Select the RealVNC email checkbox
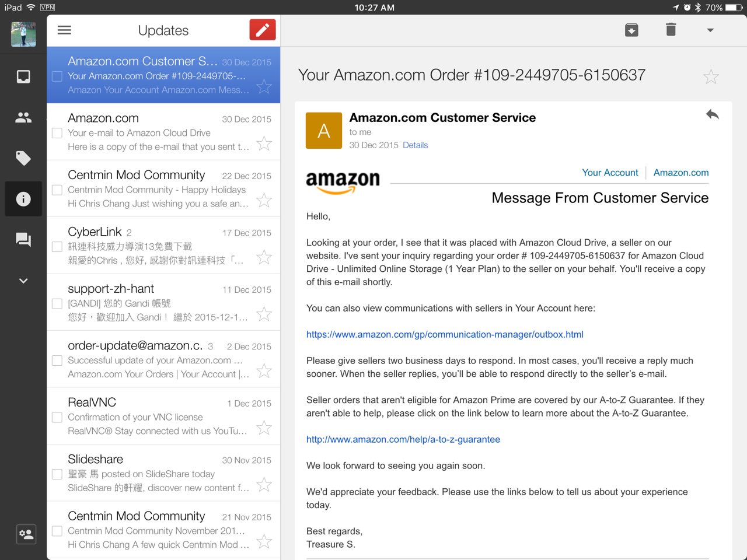747x560 pixels. tap(57, 417)
